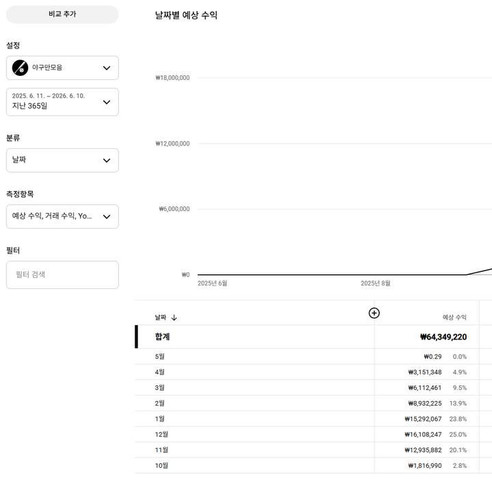The width and height of the screenshot is (492, 500).
Task: Open the 날짜 breakdown dropdown
Action: 62,160
